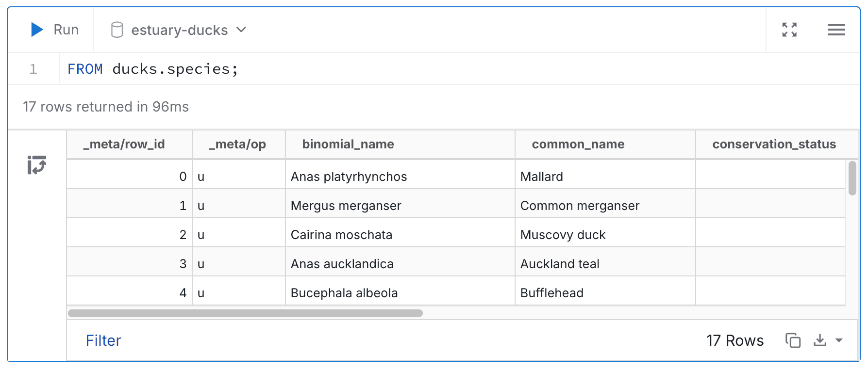Click the horizontal scrollbar of results table
The width and height of the screenshot is (868, 370).
(x=245, y=313)
